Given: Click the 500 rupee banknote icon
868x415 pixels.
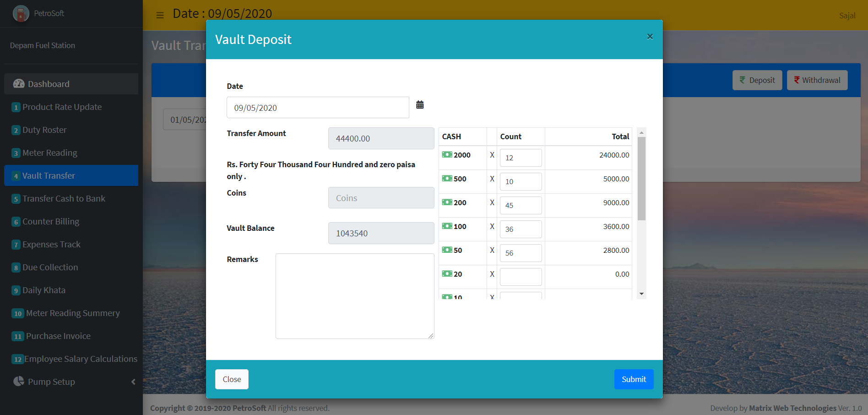Looking at the screenshot, I should click(447, 179).
